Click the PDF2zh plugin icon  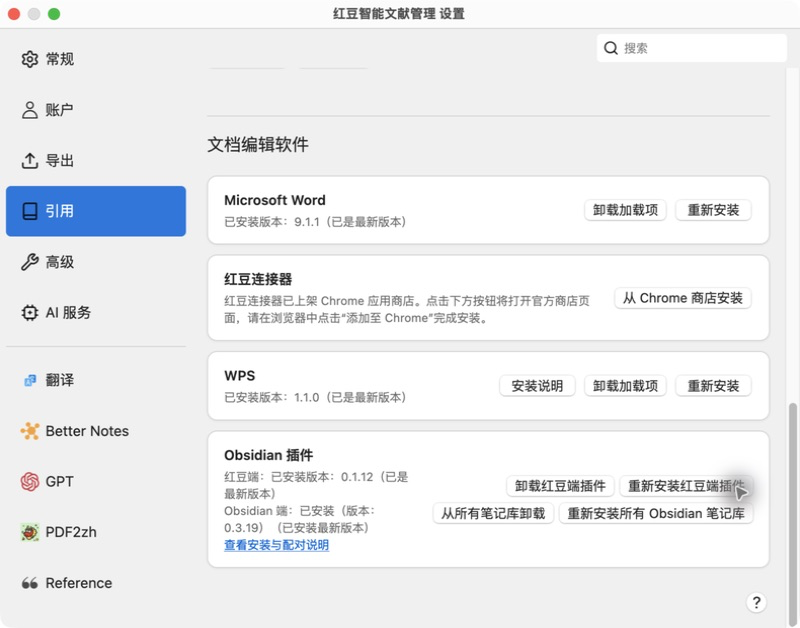(30, 532)
